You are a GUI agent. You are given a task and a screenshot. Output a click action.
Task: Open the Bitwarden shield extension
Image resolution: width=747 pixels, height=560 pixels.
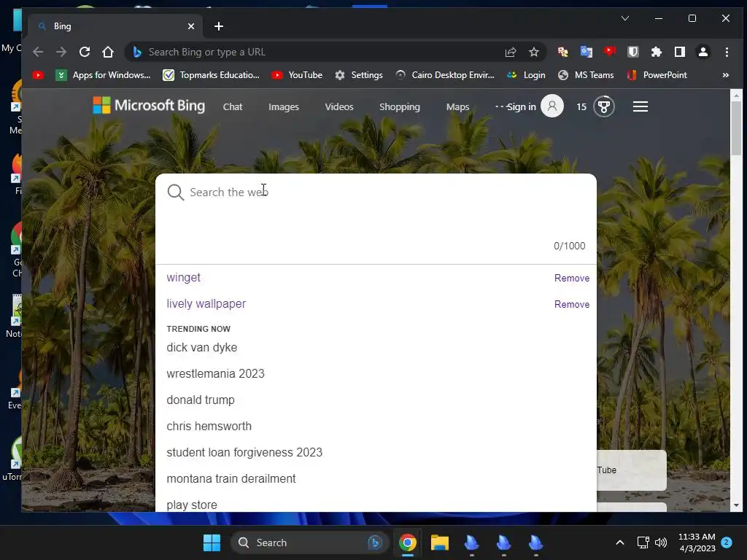[633, 52]
